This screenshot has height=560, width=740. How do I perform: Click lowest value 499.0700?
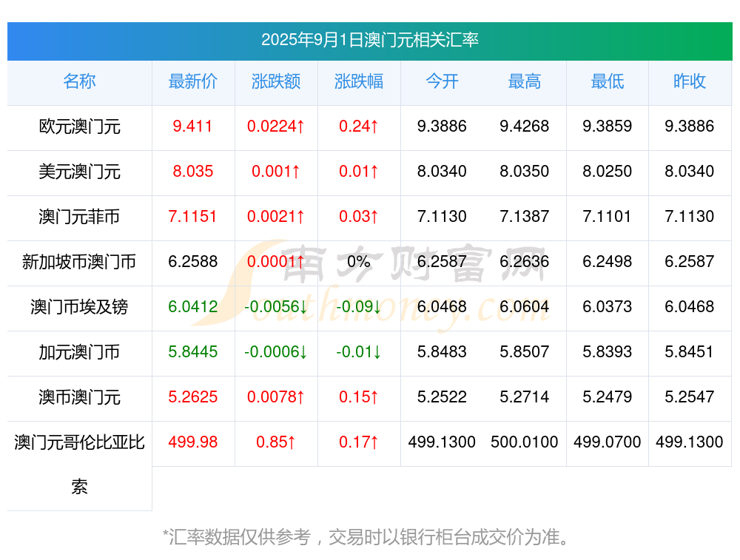pos(608,442)
